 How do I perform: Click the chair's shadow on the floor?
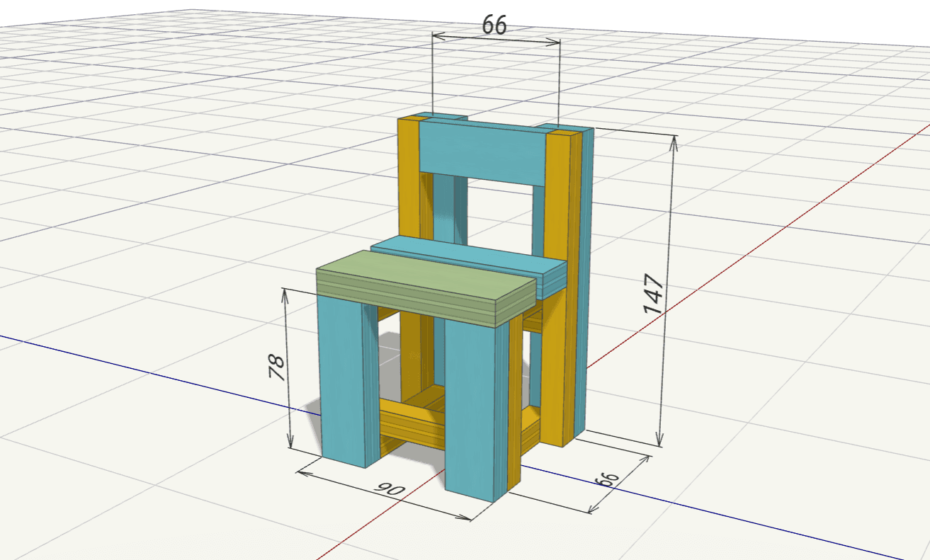[312, 411]
